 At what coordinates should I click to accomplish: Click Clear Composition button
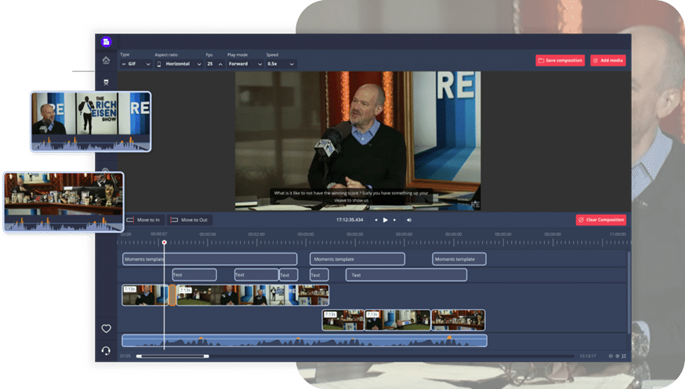(601, 220)
